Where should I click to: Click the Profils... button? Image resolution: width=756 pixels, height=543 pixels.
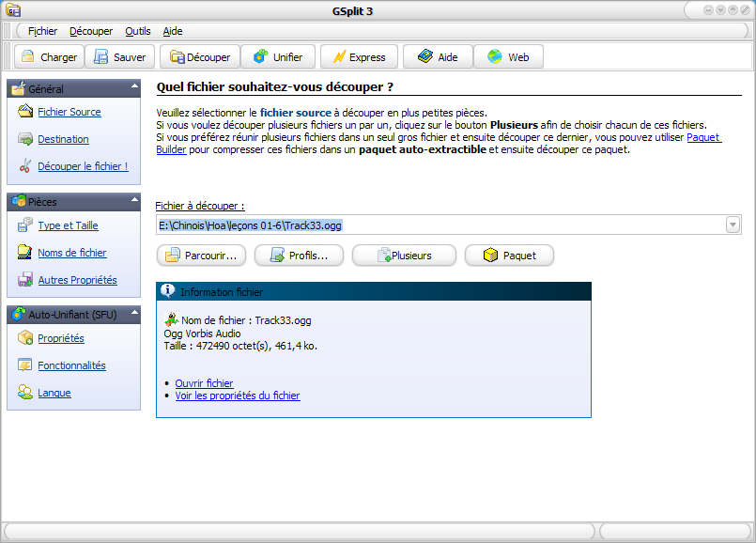click(299, 256)
